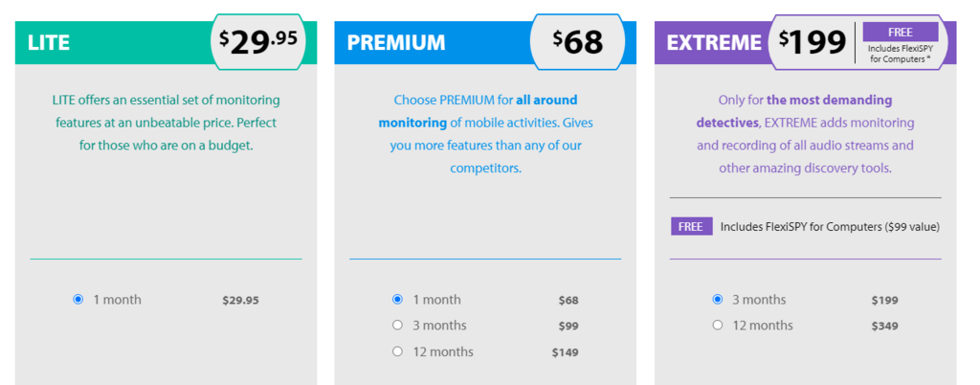Click the LITE plan description text
Screen dimensions: 980x385
point(166,123)
